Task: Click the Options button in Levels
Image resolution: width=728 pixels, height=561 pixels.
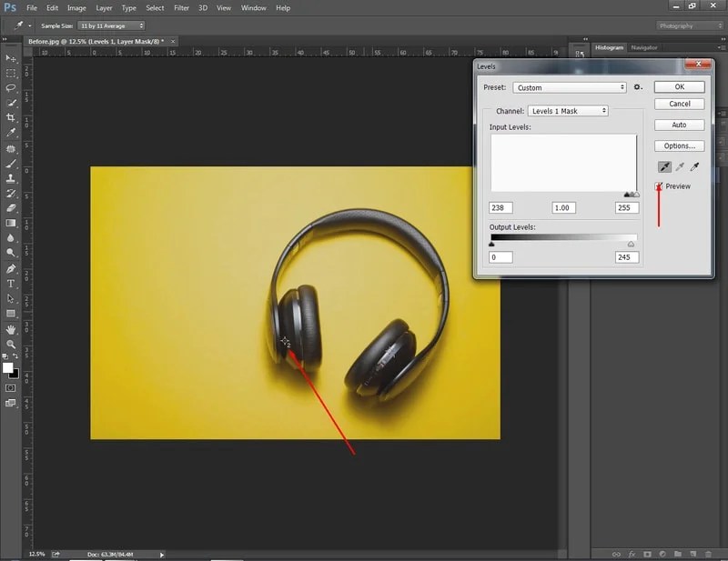Action: coord(679,145)
